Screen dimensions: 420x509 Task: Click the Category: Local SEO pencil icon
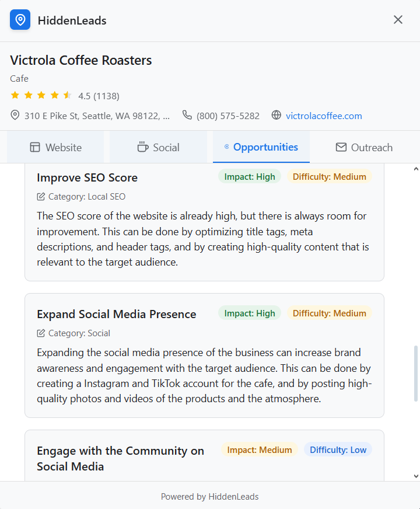click(40, 196)
